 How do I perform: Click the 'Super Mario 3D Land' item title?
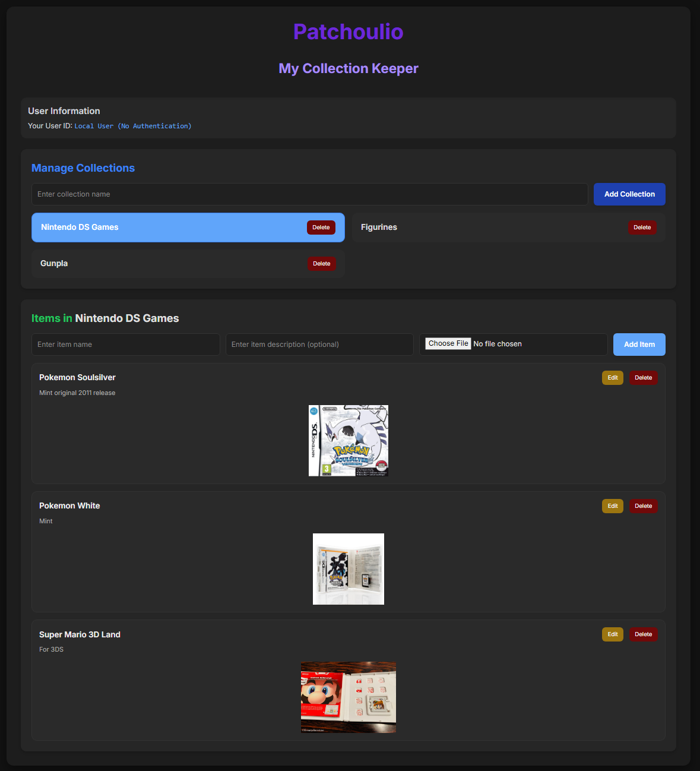pyautogui.click(x=80, y=634)
